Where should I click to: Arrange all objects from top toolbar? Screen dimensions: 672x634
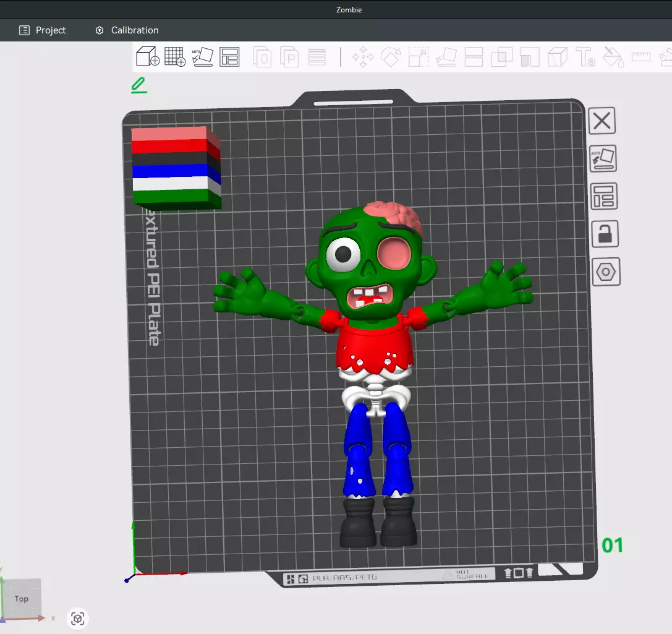click(230, 56)
